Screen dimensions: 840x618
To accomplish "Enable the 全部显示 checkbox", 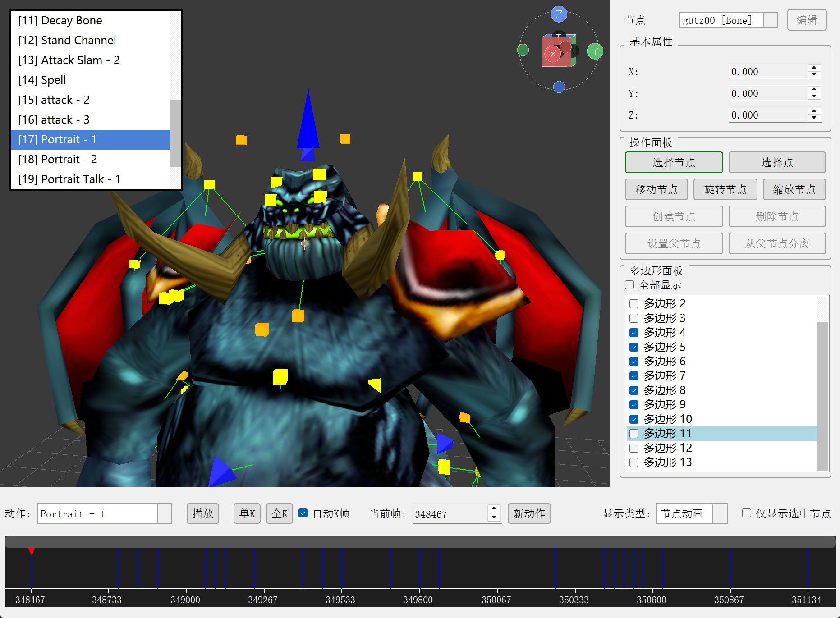I will (630, 285).
